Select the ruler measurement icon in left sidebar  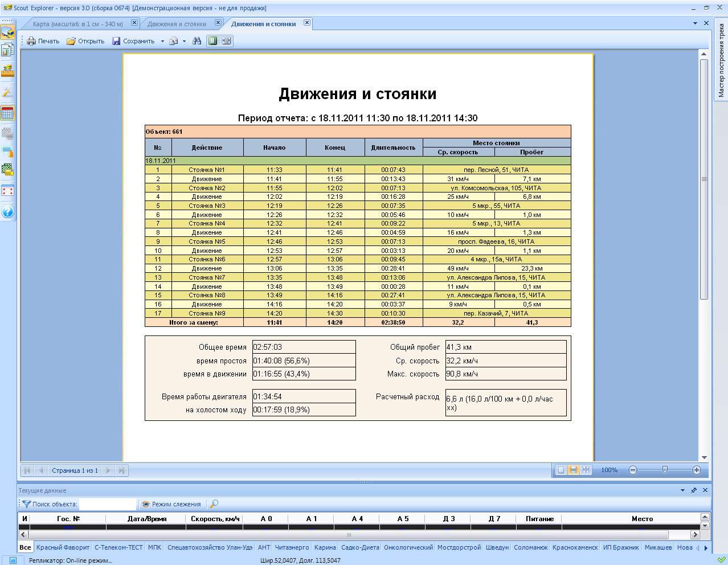tap(7, 71)
